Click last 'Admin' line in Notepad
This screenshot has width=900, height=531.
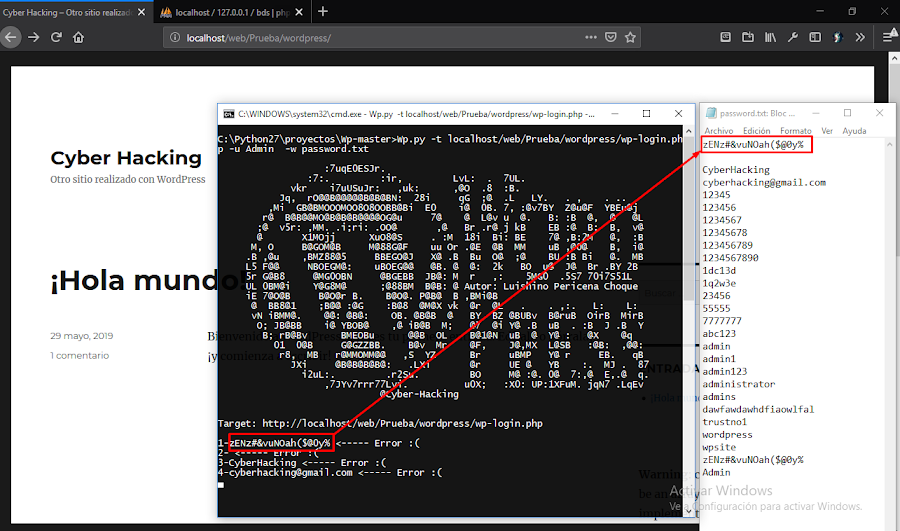[716, 473]
